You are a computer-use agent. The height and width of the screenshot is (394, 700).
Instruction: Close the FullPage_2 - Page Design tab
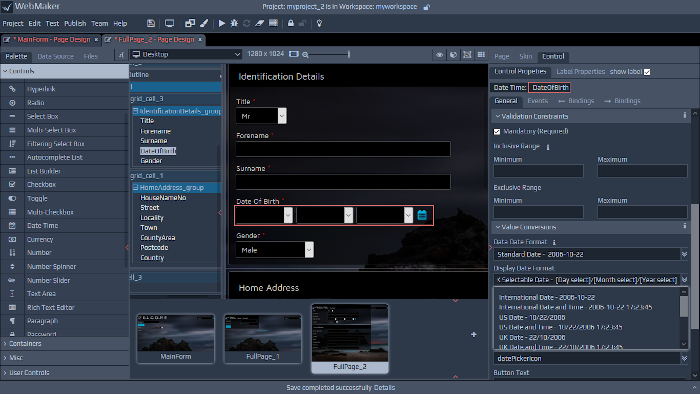pos(200,40)
